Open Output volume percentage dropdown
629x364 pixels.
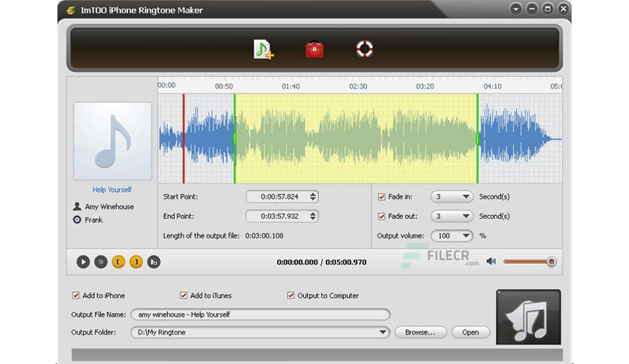[x=451, y=235]
